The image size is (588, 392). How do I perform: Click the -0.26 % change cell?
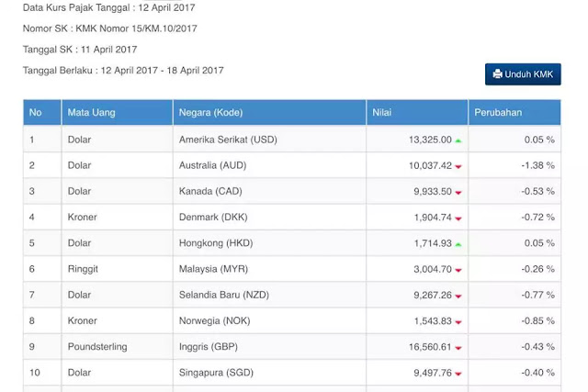[x=514, y=269]
